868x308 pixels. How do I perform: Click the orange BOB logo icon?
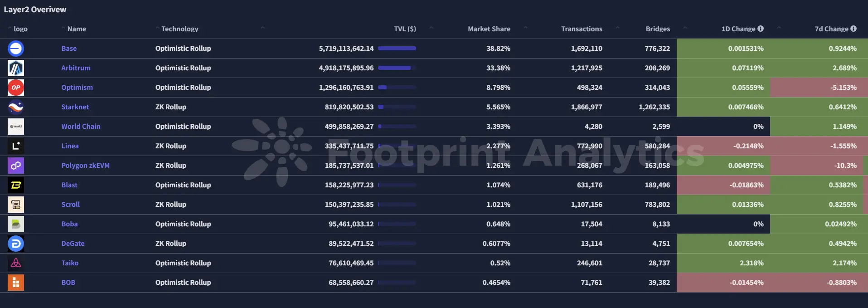click(16, 283)
